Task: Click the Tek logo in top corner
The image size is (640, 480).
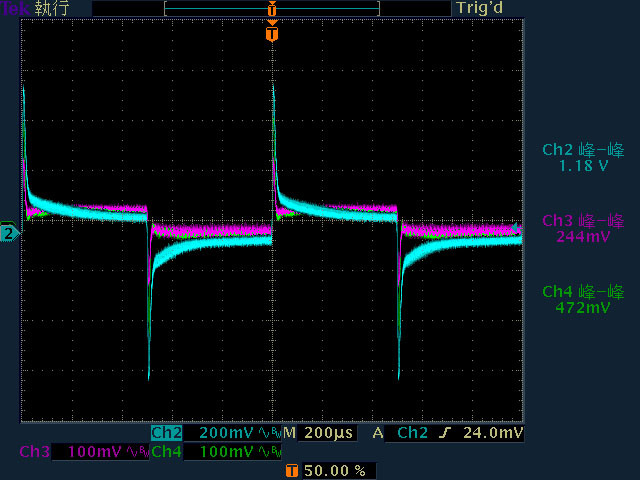Action: [15, 9]
